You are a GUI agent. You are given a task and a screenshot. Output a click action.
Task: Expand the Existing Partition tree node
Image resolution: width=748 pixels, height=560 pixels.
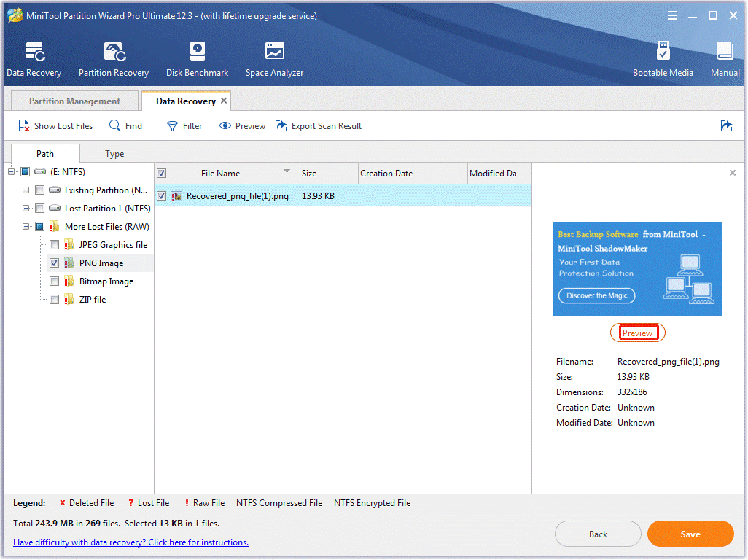coord(26,190)
